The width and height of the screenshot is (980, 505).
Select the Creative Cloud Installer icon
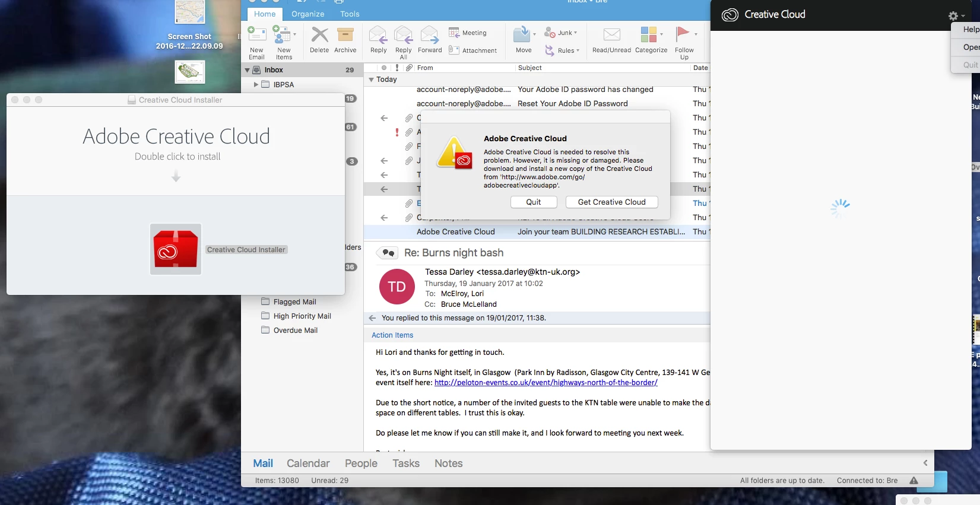click(x=176, y=249)
